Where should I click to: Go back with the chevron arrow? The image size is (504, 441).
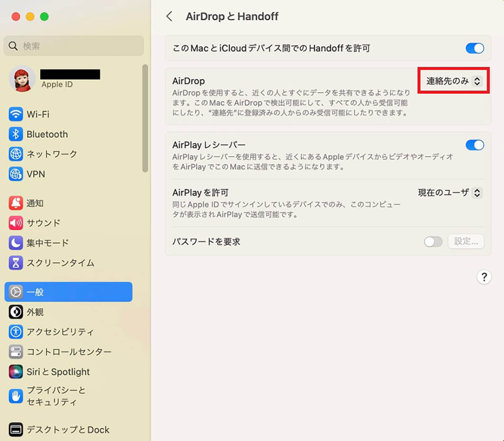[x=169, y=16]
